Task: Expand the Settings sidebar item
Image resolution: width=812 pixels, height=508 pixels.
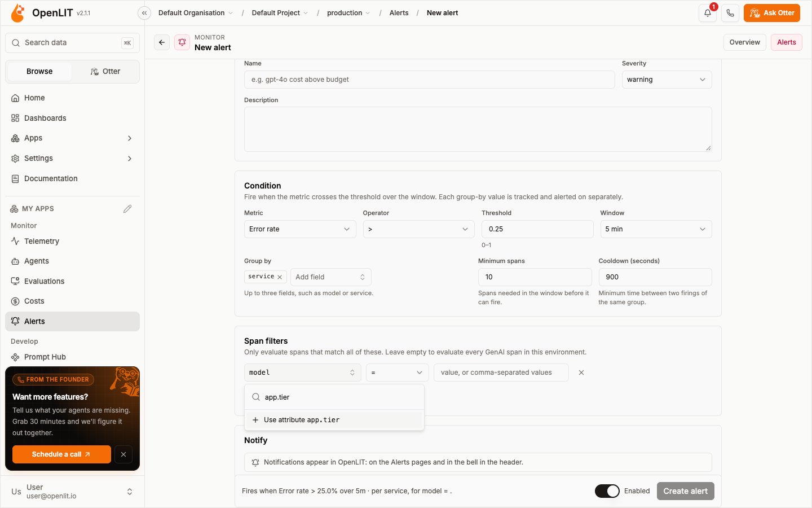Action: tap(72, 159)
